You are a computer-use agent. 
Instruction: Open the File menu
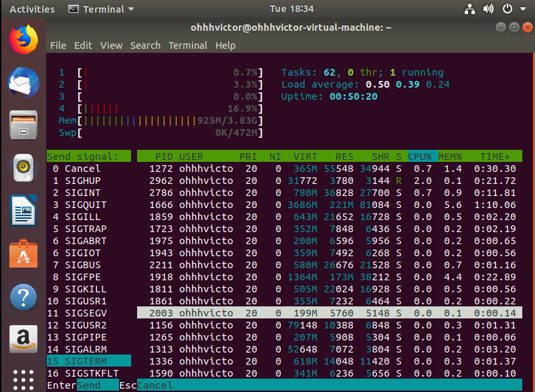[58, 45]
